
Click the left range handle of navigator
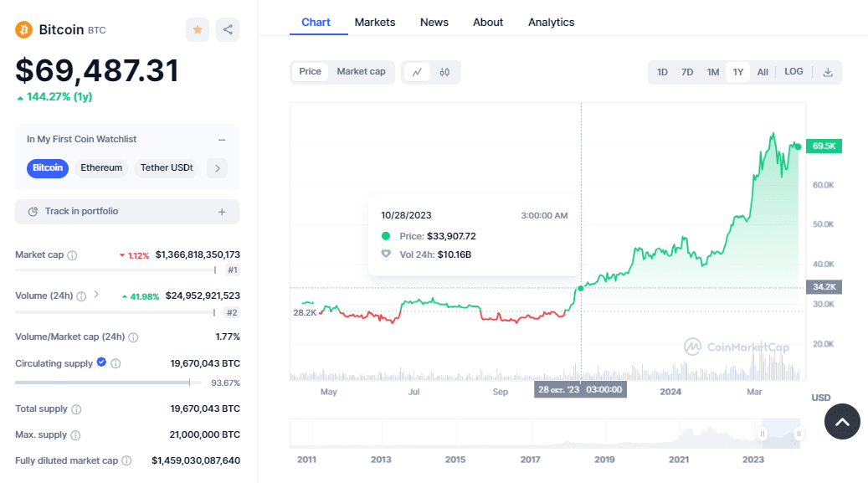[x=763, y=434]
